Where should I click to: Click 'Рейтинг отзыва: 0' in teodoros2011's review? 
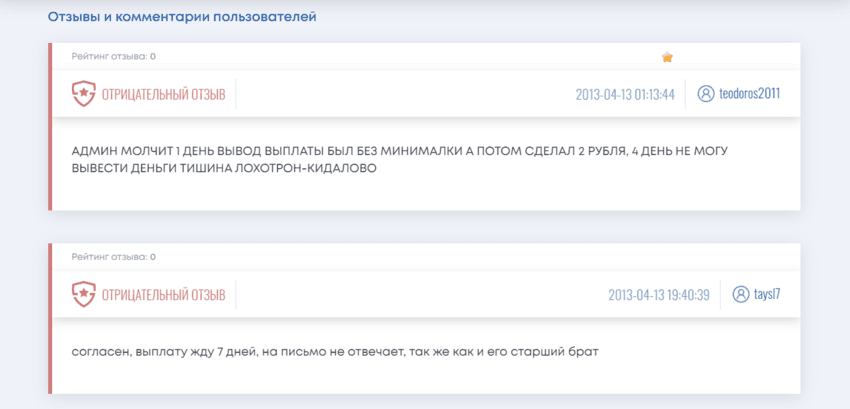(114, 56)
